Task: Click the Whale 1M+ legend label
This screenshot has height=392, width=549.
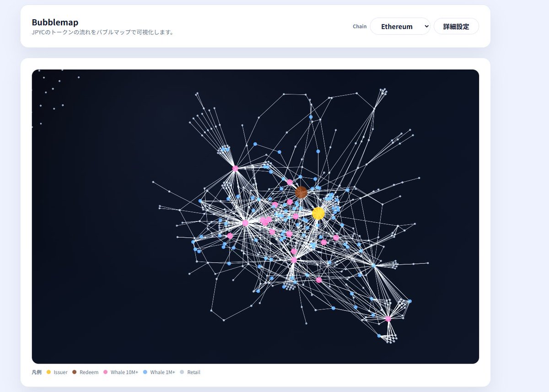Action: pyautogui.click(x=163, y=372)
